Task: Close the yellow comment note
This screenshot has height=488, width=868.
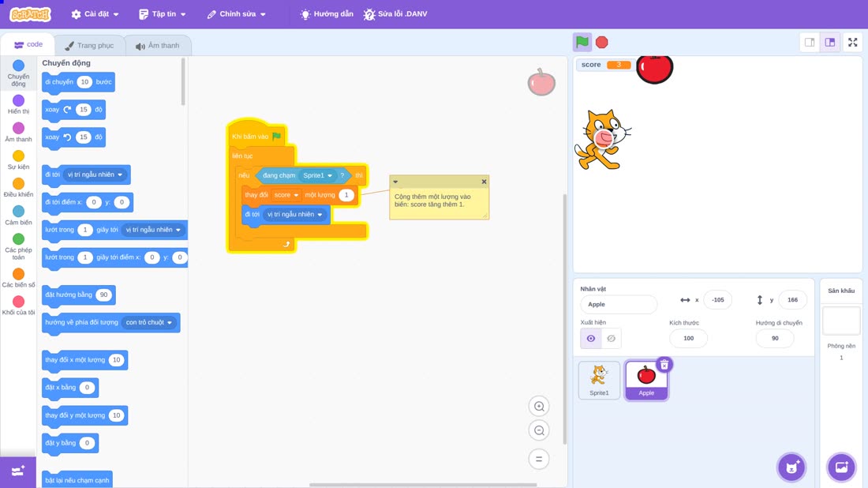Action: pyautogui.click(x=484, y=182)
